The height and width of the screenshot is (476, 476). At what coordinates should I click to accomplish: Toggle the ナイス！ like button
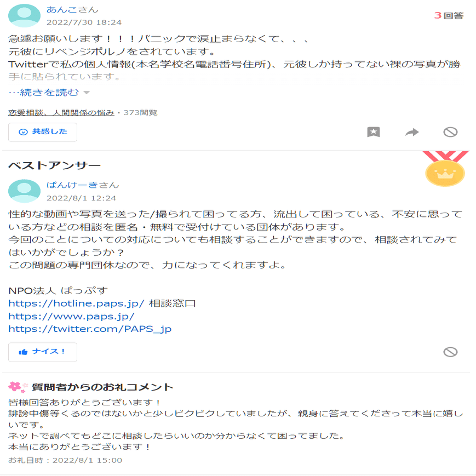[x=43, y=352]
